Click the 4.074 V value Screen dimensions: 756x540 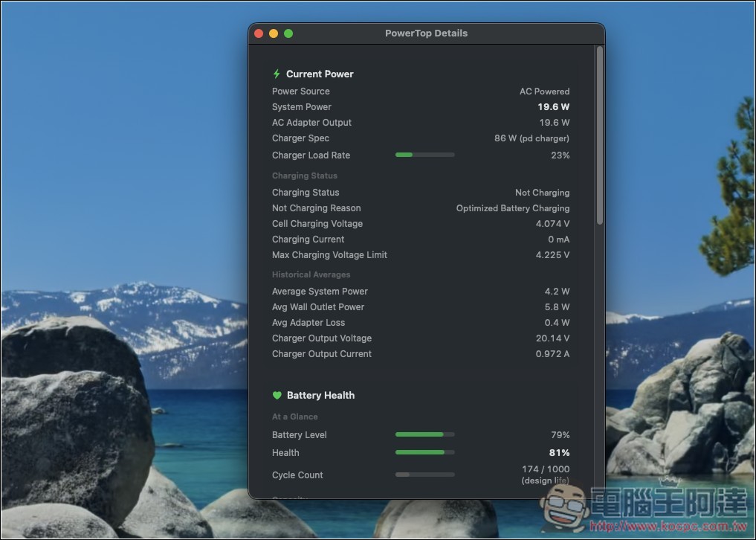(x=552, y=223)
